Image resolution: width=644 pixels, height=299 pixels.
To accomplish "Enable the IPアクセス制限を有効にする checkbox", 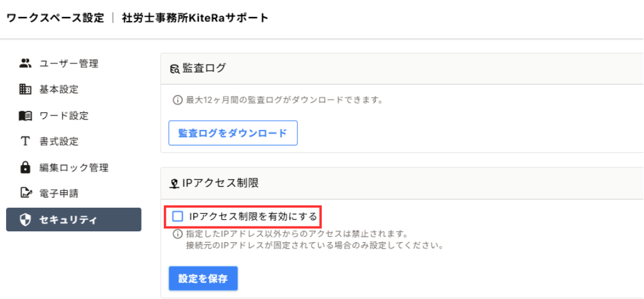I will [x=178, y=216].
